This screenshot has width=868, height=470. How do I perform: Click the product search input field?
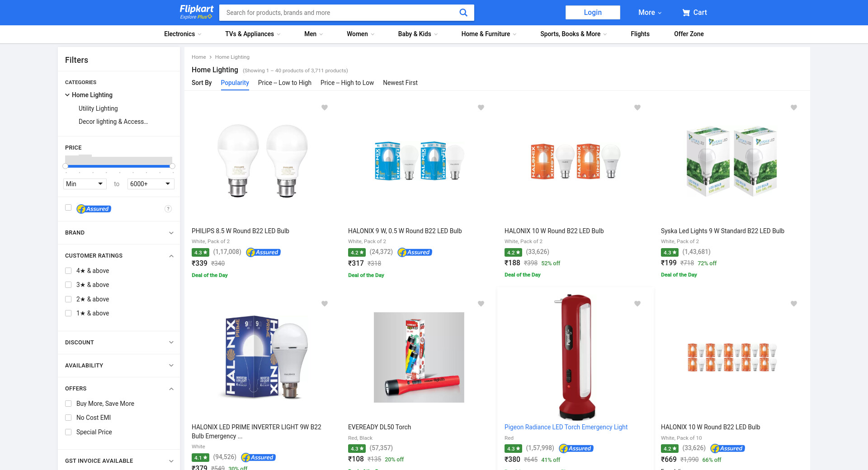pos(339,13)
